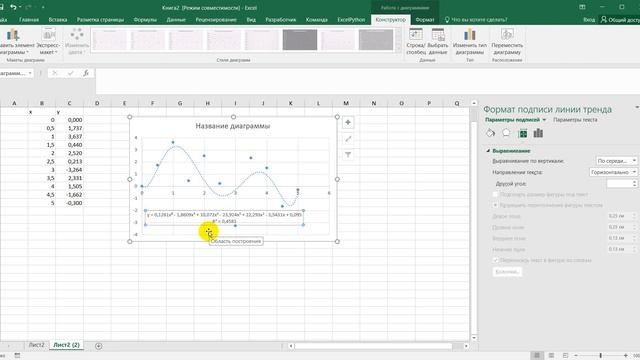Open Size & Properties pane icon
Image resolution: width=640 pixels, height=360 pixels.
(x=522, y=133)
